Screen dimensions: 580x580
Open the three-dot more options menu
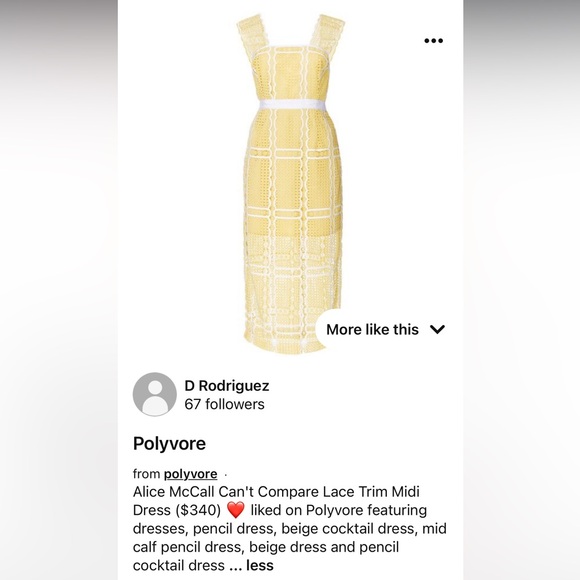click(434, 41)
